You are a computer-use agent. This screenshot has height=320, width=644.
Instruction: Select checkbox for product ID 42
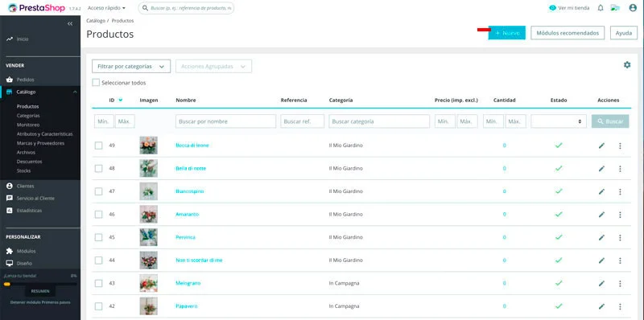coord(98,306)
